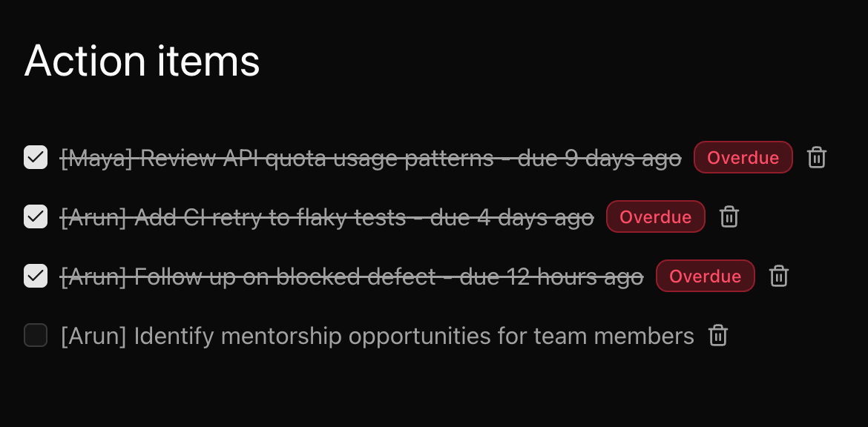Click the Review API quota usage text
The height and width of the screenshot is (427, 868).
coord(317,158)
